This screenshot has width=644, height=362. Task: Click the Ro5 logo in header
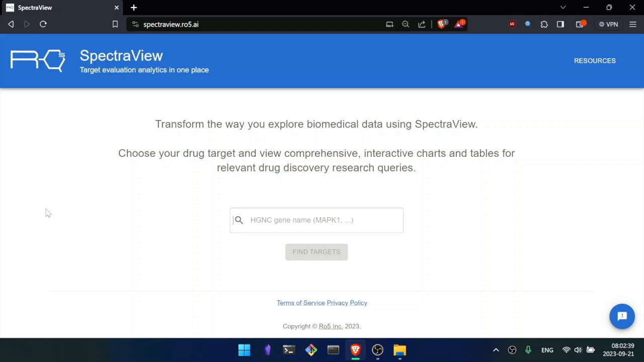coord(38,61)
